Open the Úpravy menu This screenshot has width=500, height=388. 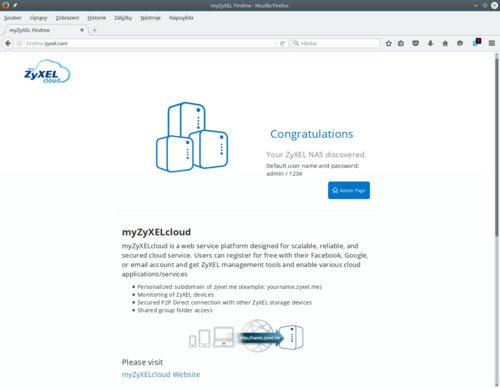click(38, 18)
